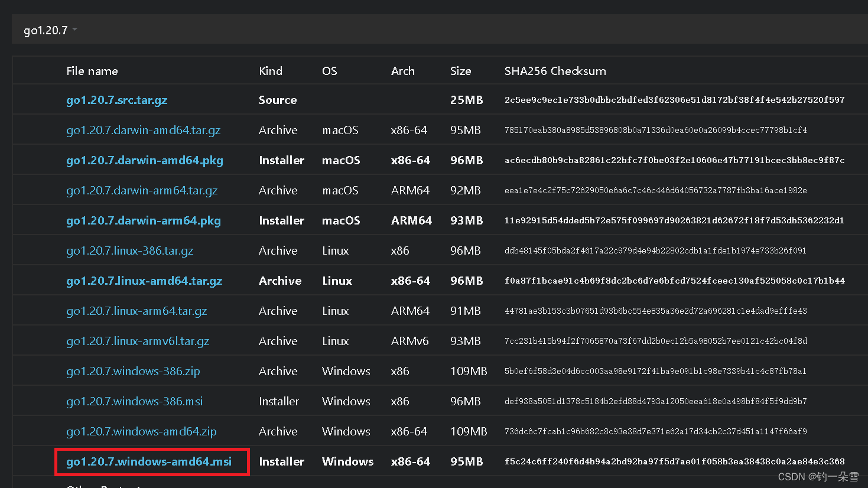The height and width of the screenshot is (488, 868).
Task: Click 95MB in the windows-amd64.msi row
Action: (x=467, y=461)
